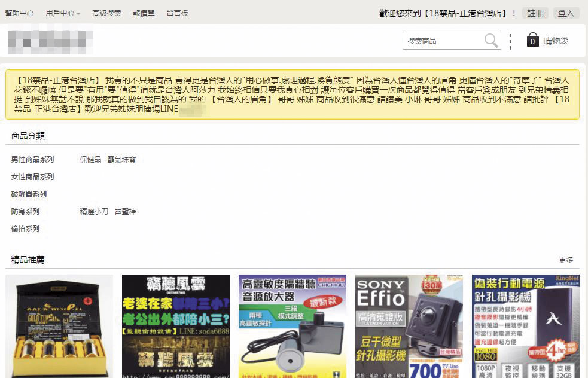Click the yellow store announcement notice

tap(293, 94)
